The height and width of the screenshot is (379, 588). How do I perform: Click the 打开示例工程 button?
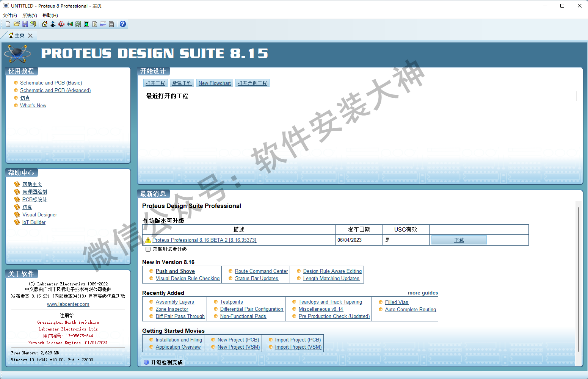[x=252, y=83]
